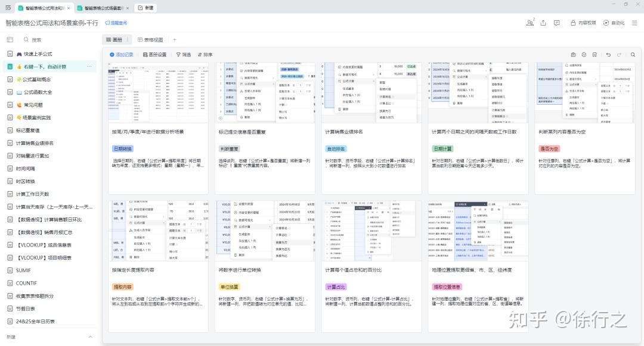Click the three-dot menu on 右键一下,自动计算

(89, 67)
